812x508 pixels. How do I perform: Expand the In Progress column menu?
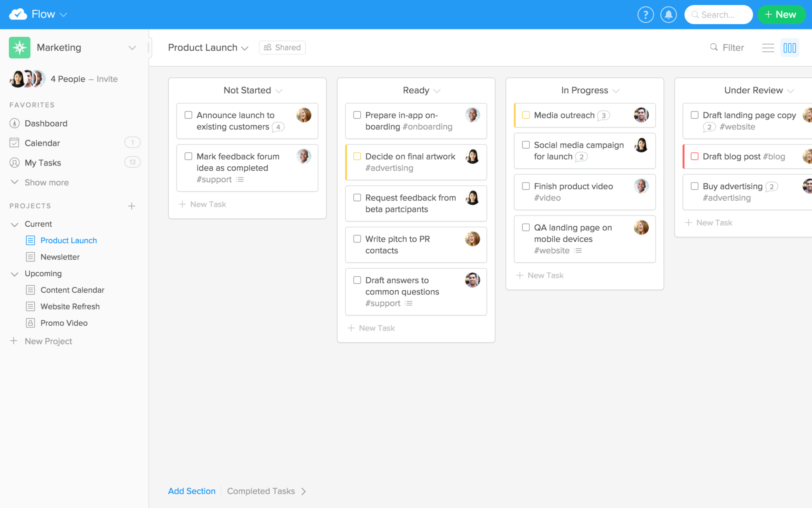coord(616,91)
